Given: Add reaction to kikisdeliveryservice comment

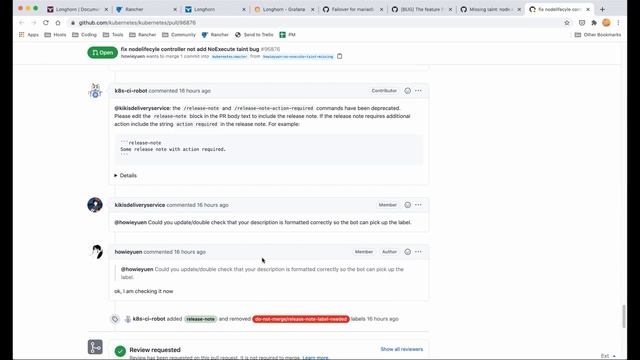Looking at the screenshot, I should click(x=407, y=205).
